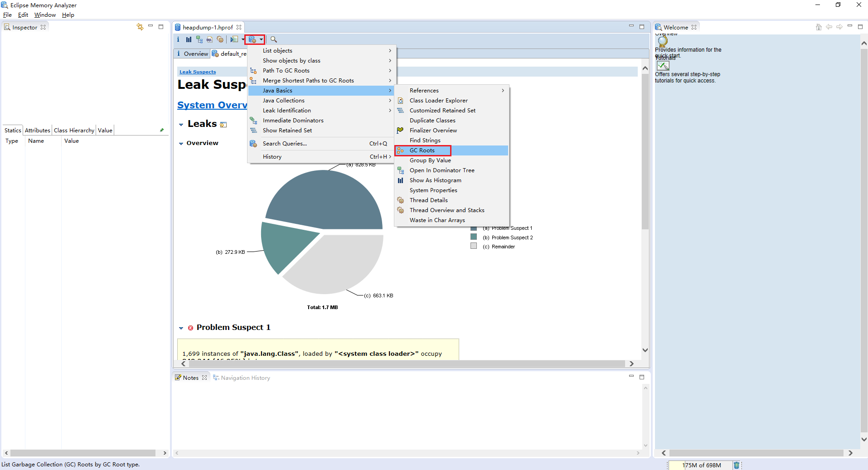Collapse the Overview section triangle
The height and width of the screenshot is (470, 868).
point(181,144)
